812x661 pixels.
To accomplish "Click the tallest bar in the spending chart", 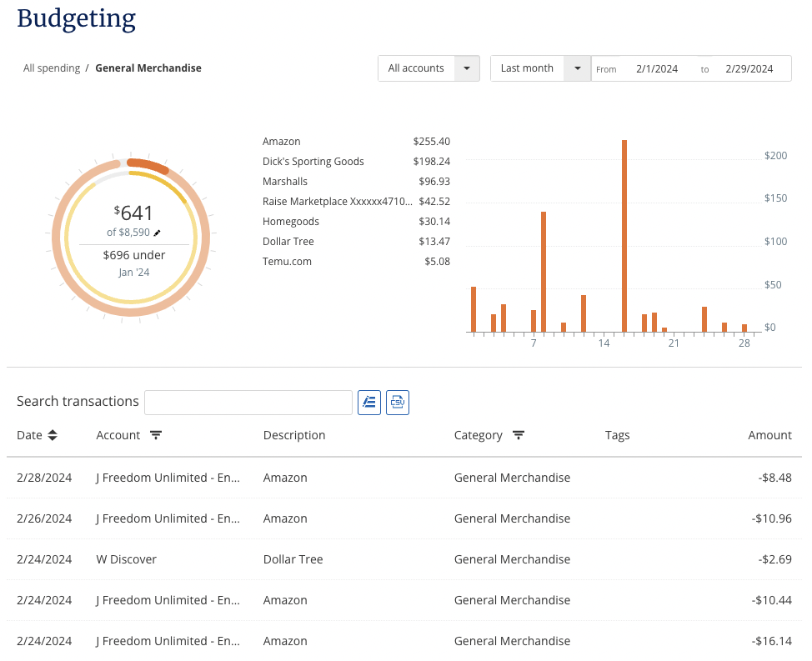I will click(624, 236).
